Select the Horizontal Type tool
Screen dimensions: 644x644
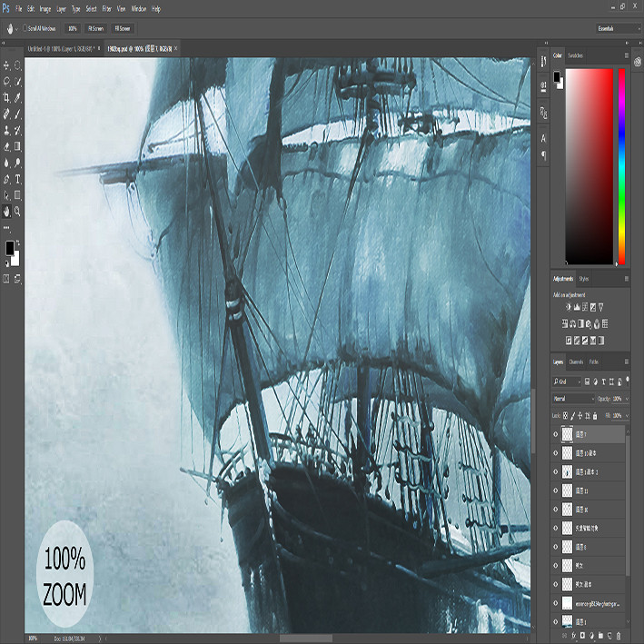17,179
